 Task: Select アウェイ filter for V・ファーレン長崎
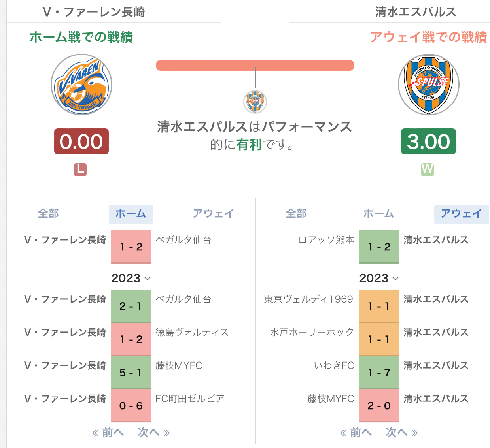click(214, 214)
